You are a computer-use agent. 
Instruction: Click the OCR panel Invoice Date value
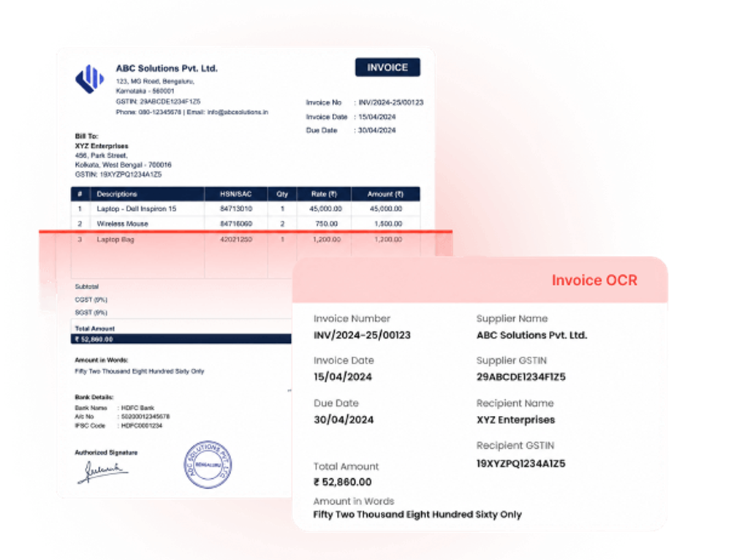click(343, 377)
